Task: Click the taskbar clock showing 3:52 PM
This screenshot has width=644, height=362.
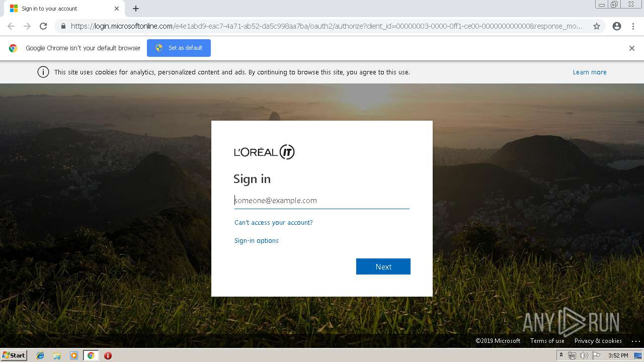Action: (618, 355)
